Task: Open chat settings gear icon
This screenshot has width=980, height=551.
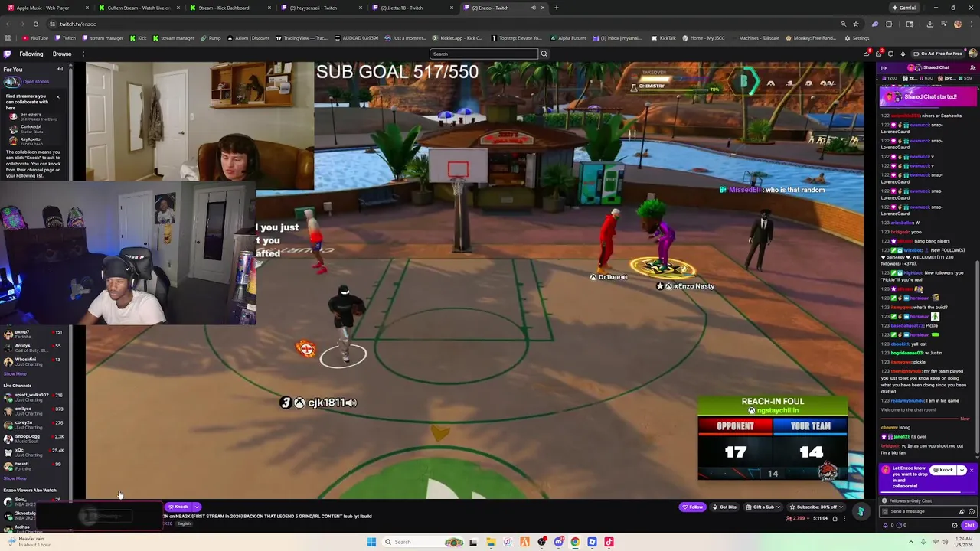Action: pyautogui.click(x=954, y=525)
